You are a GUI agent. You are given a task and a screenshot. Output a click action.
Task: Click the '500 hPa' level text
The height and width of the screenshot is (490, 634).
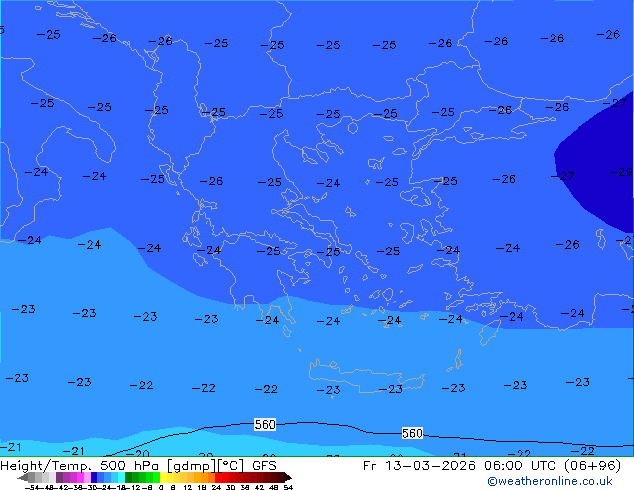click(x=131, y=466)
